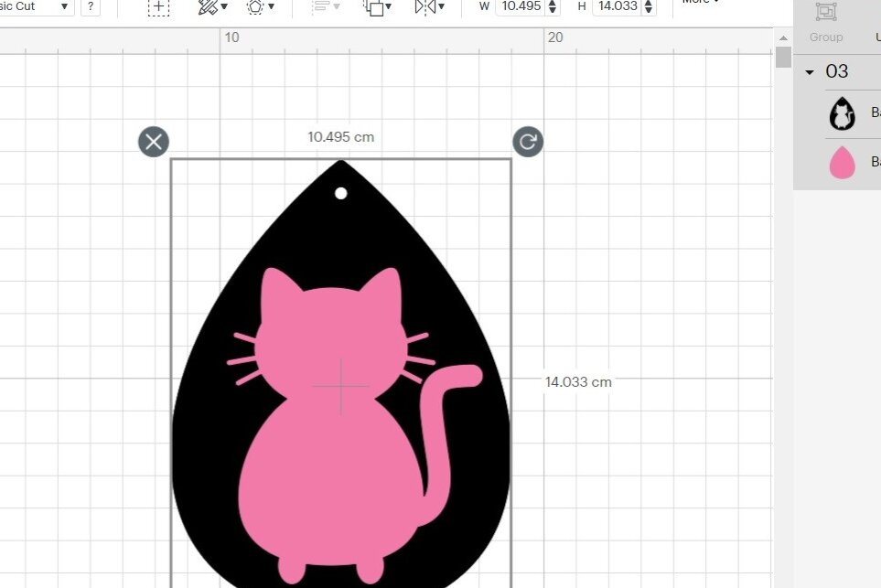Select the black cat teardrop layer thumbnail

842,114
